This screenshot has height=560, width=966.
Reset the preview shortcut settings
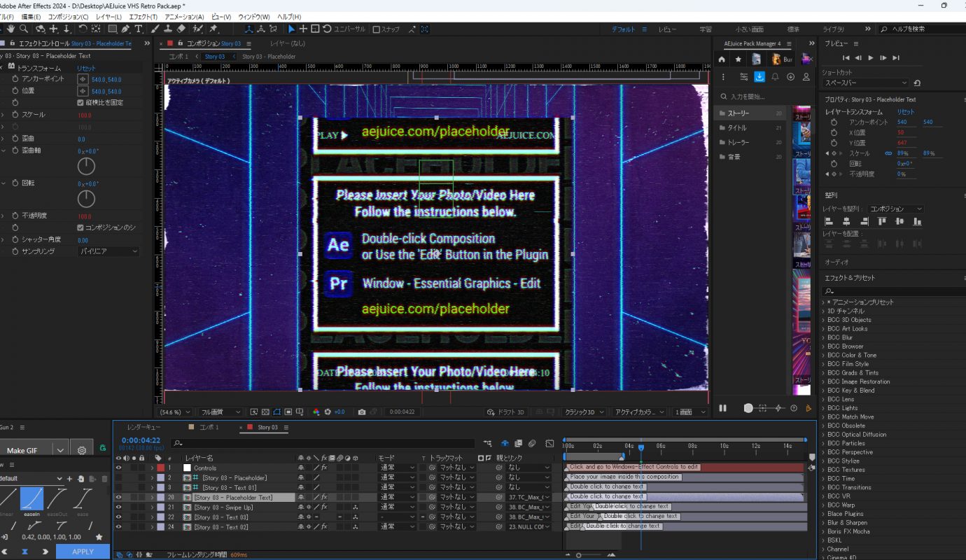click(x=917, y=83)
